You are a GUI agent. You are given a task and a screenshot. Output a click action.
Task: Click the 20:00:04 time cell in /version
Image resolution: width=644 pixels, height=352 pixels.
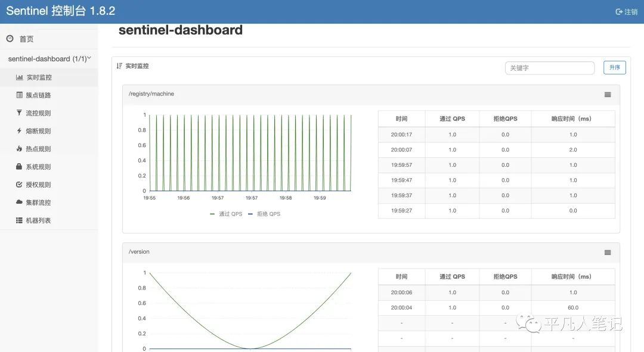click(x=401, y=308)
